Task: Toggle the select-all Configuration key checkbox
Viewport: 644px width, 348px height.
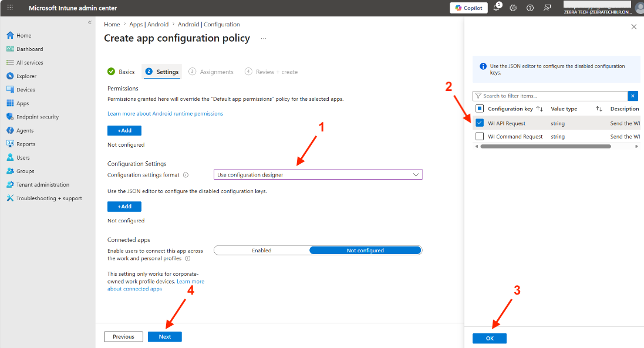Action: (479, 109)
